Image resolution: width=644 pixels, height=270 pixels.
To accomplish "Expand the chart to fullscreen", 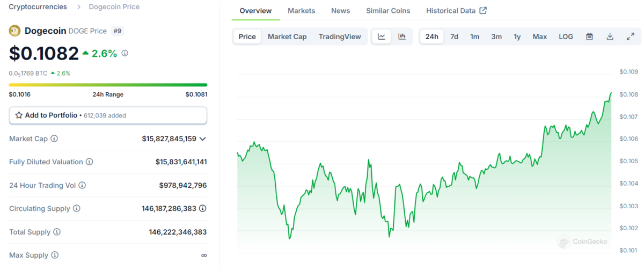I will coord(630,37).
